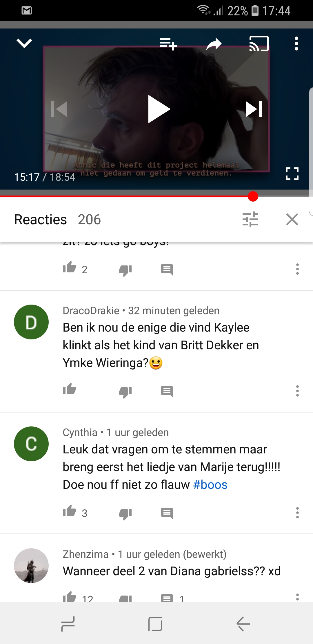This screenshot has height=644, width=313.
Task: Cast video to a device
Action: [259, 44]
